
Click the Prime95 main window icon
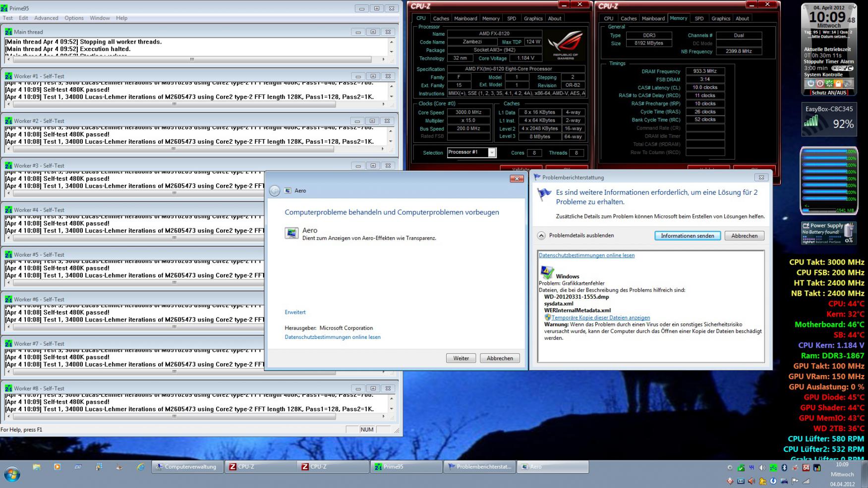[x=4, y=8]
